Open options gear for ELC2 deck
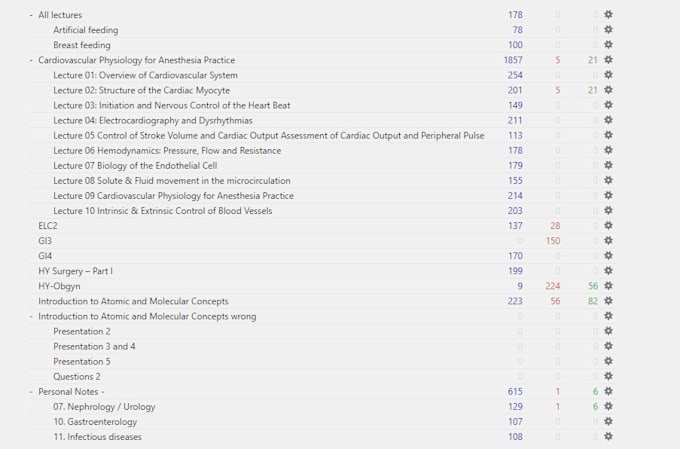The width and height of the screenshot is (680, 449). pos(608,226)
